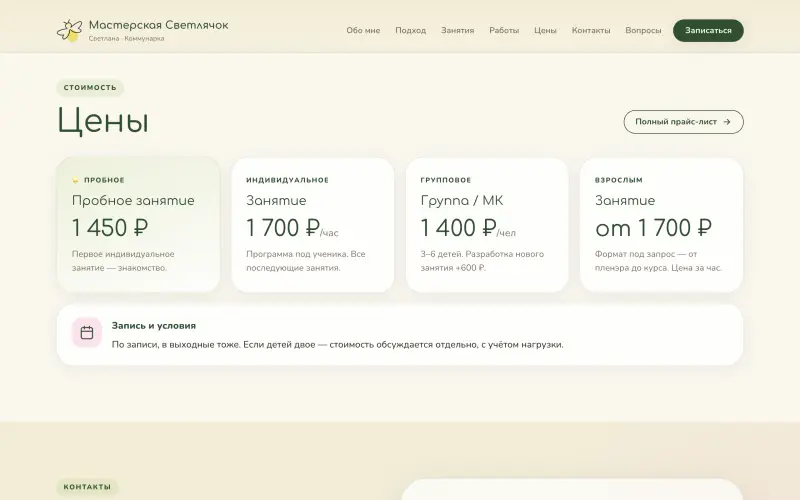Click the text '3–6 детей. Разработка нового занятия +600 ₽.'
The width and height of the screenshot is (800, 500).
[x=482, y=261]
